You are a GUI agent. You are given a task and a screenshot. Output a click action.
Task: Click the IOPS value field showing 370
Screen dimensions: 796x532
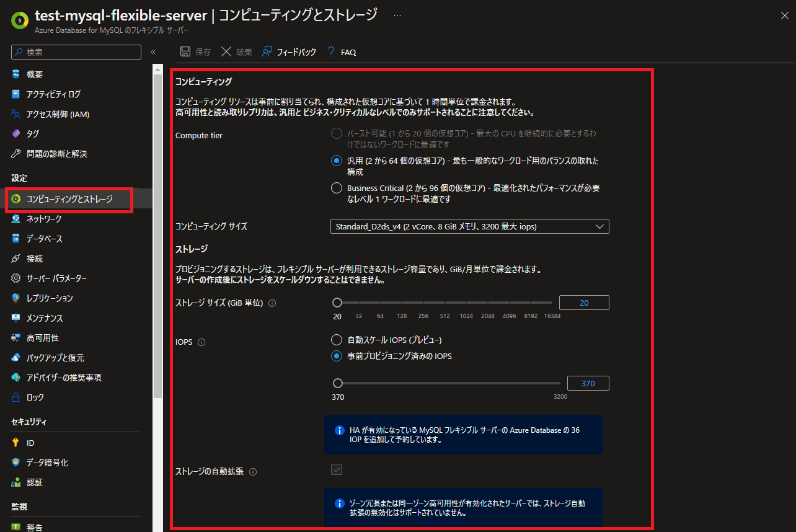pyautogui.click(x=588, y=383)
